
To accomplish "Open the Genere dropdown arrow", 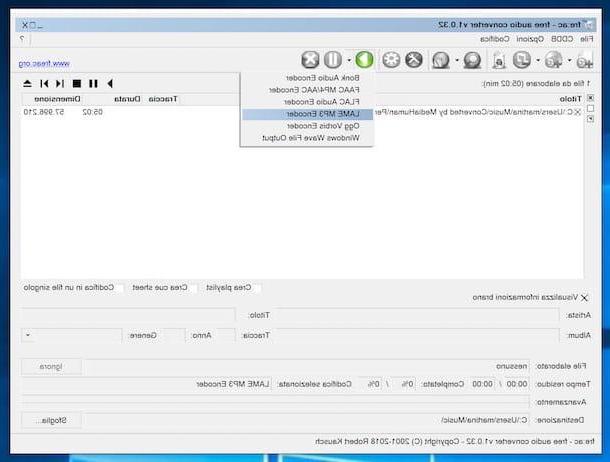I will 28,335.
